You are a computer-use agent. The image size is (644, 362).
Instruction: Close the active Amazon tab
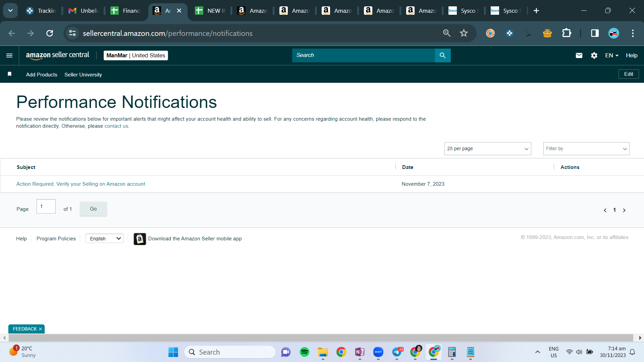[x=179, y=11]
